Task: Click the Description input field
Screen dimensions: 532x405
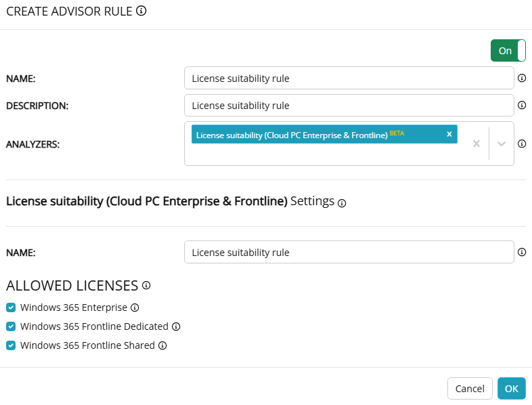Action: tap(349, 105)
